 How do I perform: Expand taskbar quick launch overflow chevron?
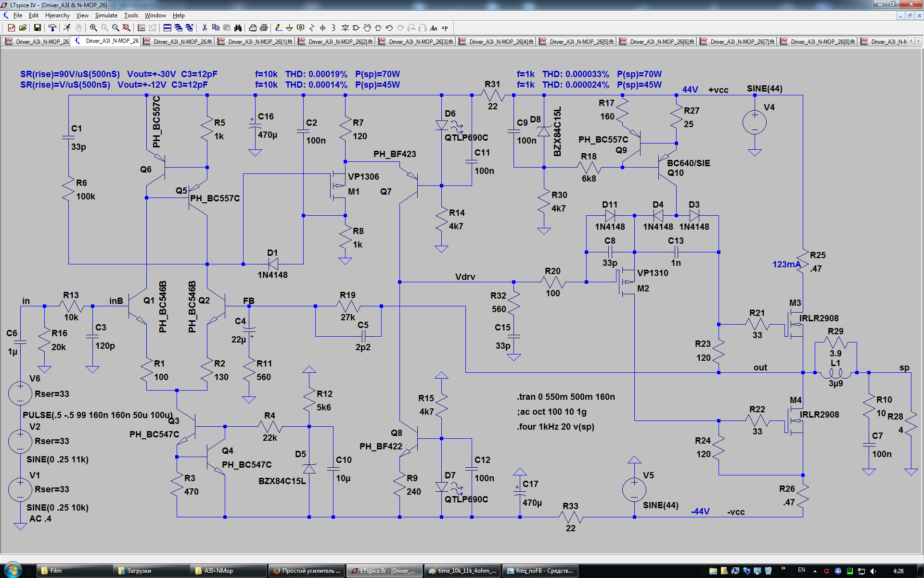tap(783, 569)
